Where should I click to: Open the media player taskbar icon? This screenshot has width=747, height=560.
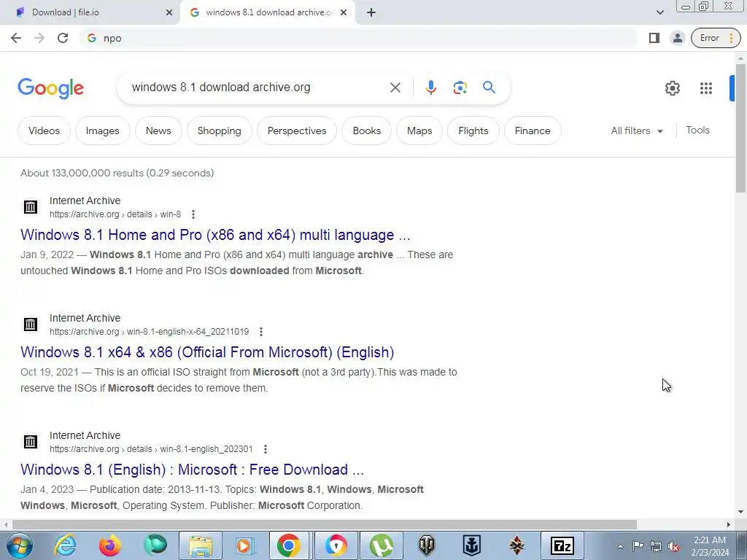246,545
